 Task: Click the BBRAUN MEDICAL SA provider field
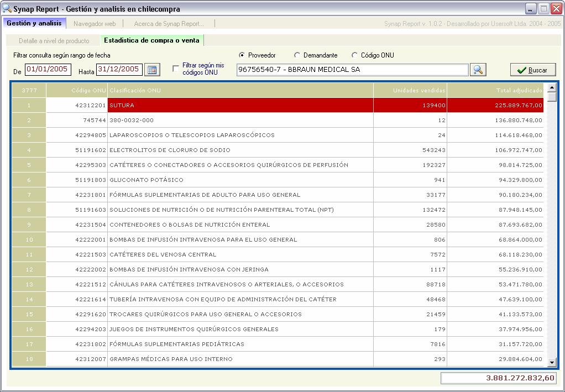[352, 70]
